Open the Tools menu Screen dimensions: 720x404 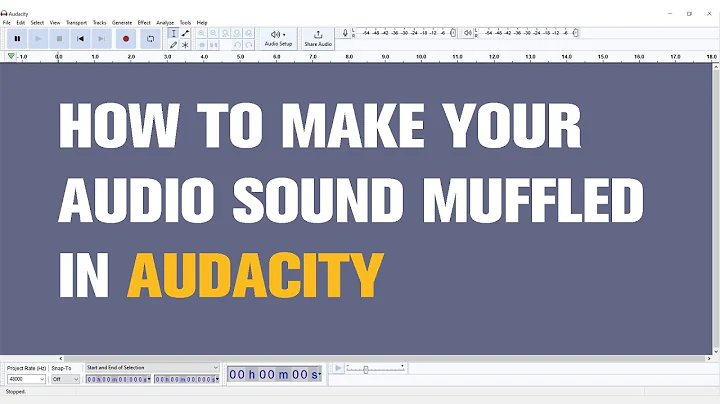tap(185, 22)
